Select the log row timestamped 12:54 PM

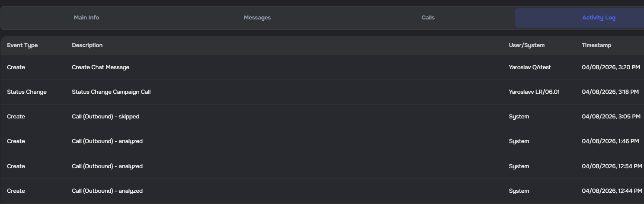click(x=612, y=166)
